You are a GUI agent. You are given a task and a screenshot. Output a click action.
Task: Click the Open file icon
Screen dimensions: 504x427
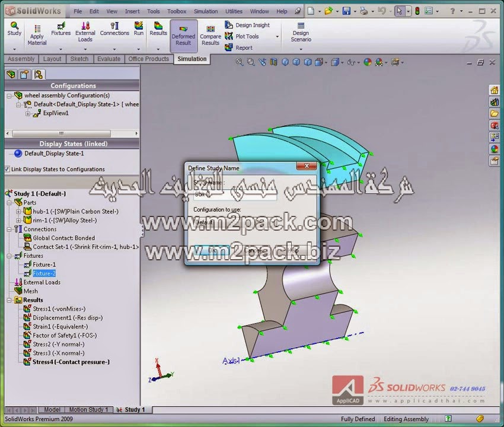328,11
